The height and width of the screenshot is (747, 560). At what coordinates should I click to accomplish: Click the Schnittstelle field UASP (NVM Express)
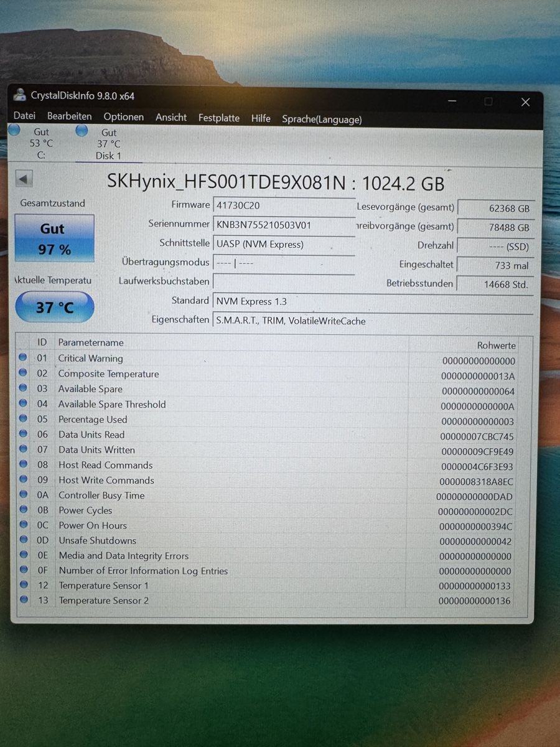click(x=284, y=245)
